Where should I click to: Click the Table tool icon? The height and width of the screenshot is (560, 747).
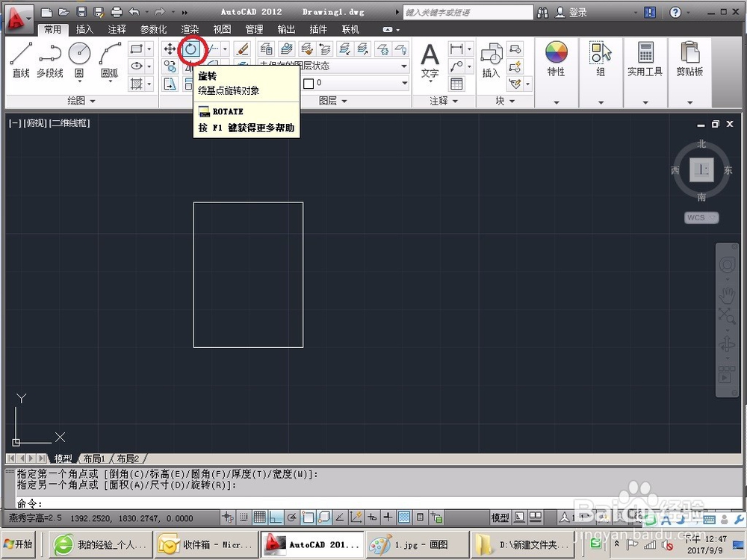pos(456,84)
